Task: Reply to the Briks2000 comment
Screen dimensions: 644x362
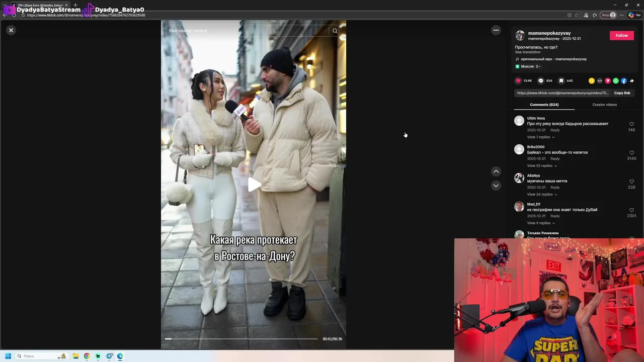Action: (x=555, y=159)
